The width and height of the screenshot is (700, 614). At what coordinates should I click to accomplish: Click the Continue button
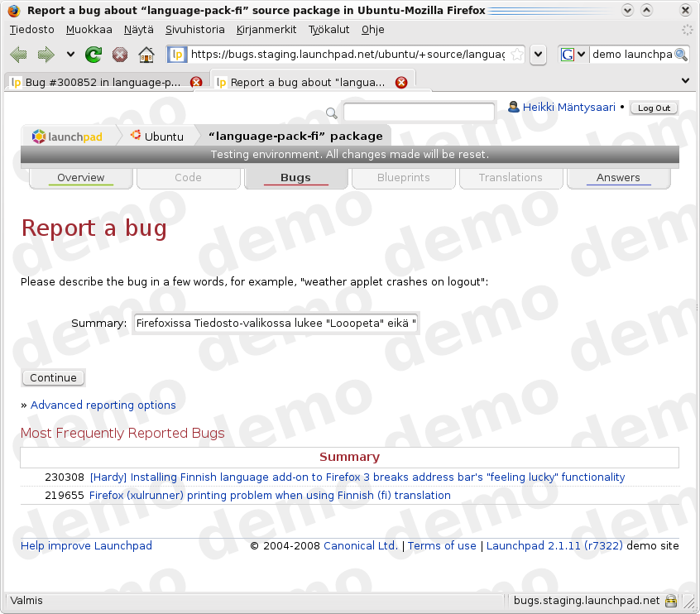tap(53, 378)
